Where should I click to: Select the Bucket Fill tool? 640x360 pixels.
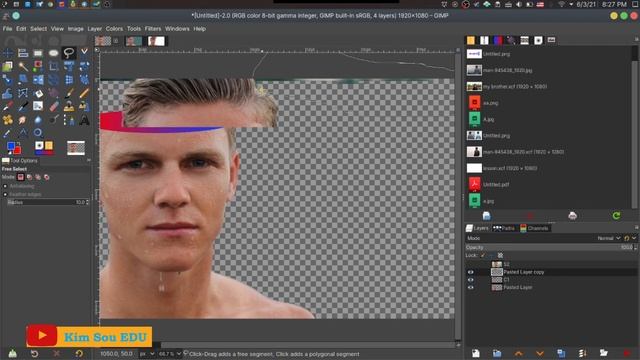(x=38, y=93)
